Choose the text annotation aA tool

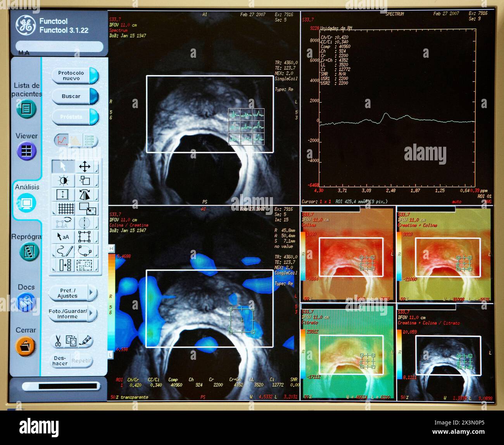(x=63, y=237)
